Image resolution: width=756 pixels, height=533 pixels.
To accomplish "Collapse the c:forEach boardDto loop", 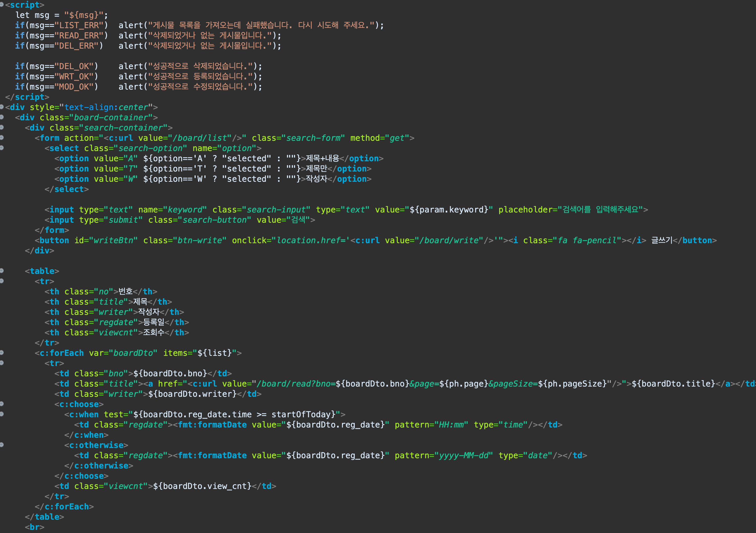I will click(2, 353).
